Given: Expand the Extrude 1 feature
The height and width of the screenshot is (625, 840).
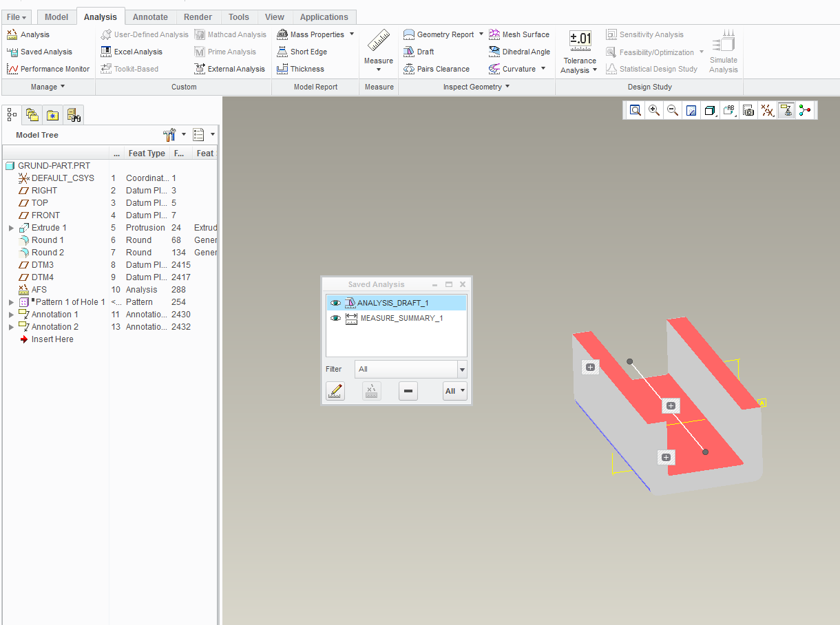Looking at the screenshot, I should (x=11, y=228).
